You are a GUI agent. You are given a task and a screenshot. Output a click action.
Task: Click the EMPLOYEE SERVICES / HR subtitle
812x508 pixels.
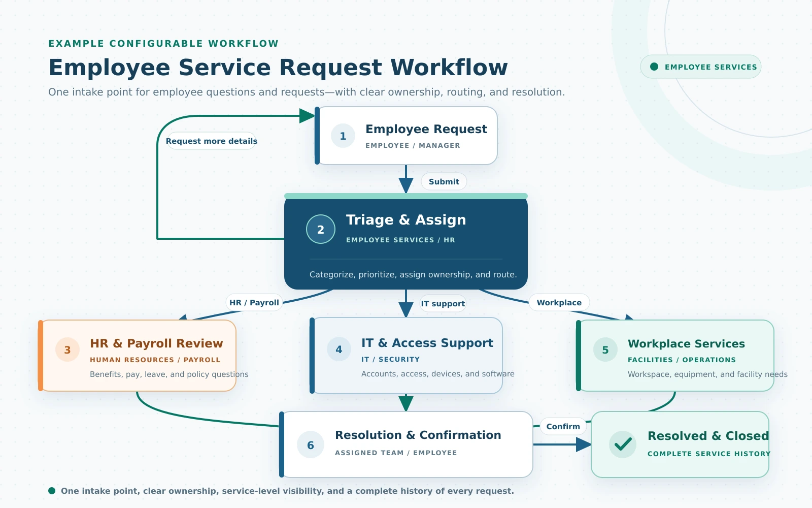pyautogui.click(x=400, y=240)
